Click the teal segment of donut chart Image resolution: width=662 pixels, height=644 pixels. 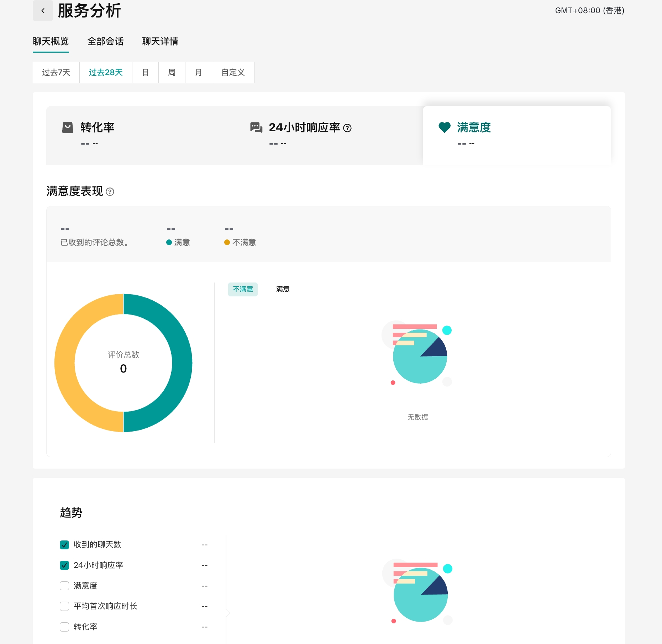click(x=182, y=363)
